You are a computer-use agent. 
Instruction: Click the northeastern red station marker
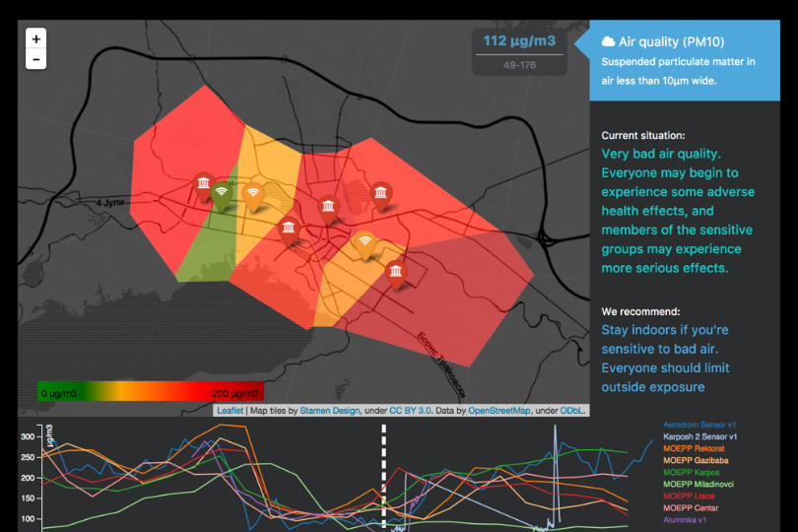coord(380,195)
